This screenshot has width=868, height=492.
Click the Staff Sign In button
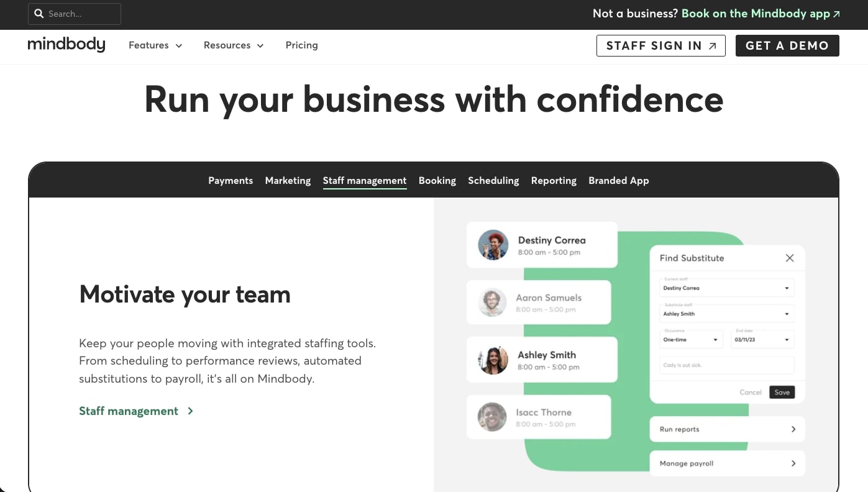pos(660,45)
